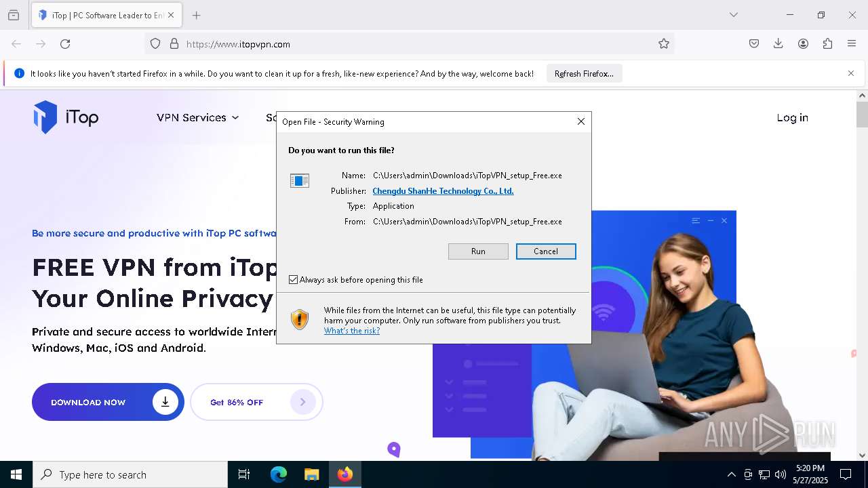The width and height of the screenshot is (868, 488).
Task: Click the application file icon in dialog
Action: (x=300, y=180)
